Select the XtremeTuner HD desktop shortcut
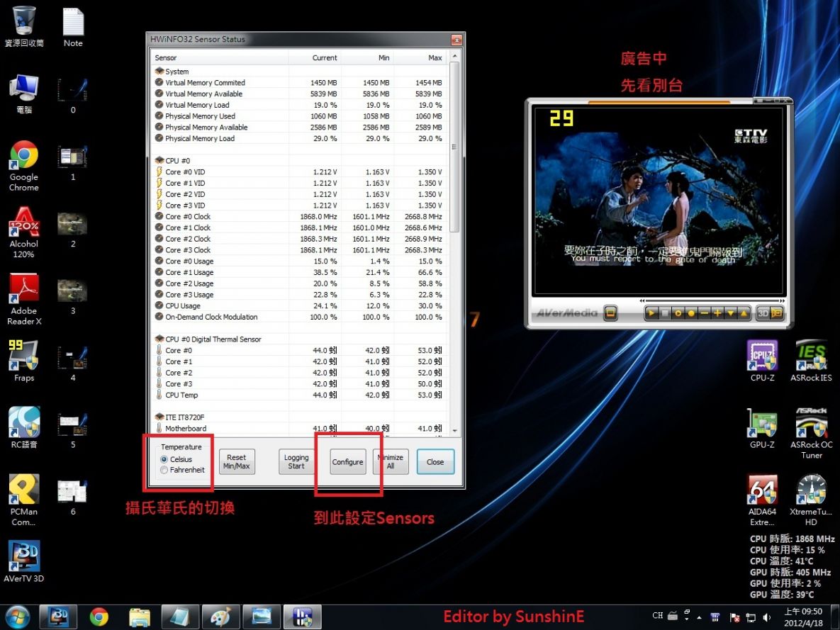Image resolution: width=840 pixels, height=630 pixels. pos(811,500)
